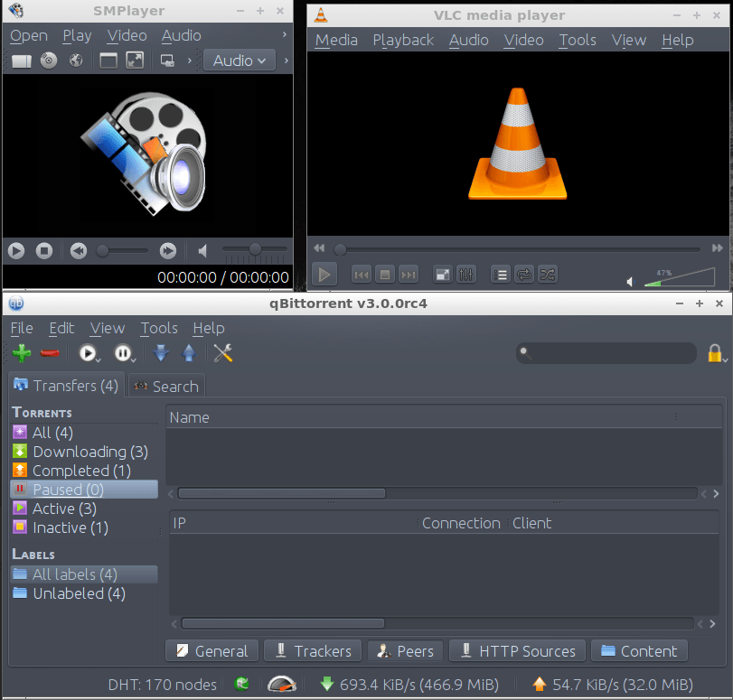Open the VLC Playback menu
This screenshot has width=733, height=700.
click(403, 40)
